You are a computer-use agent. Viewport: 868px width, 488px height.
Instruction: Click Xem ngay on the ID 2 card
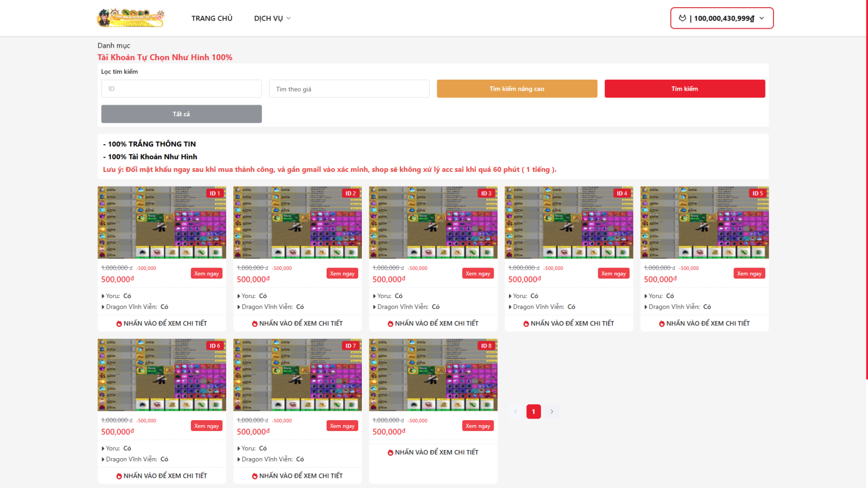(x=342, y=274)
